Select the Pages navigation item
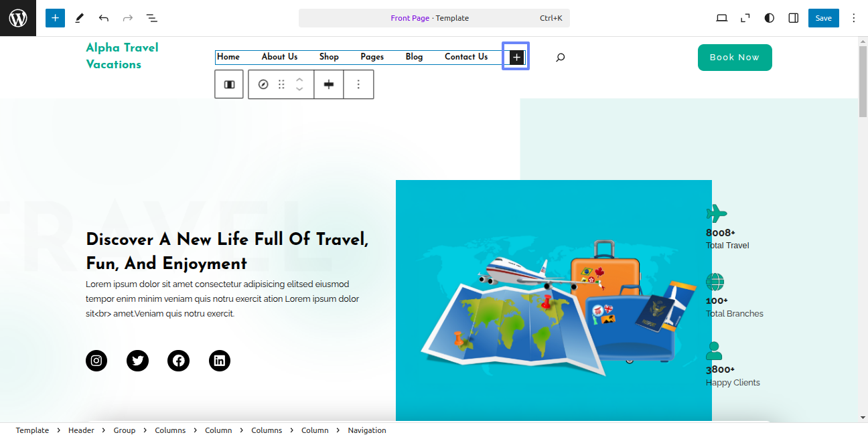The width and height of the screenshot is (868, 437). point(372,57)
